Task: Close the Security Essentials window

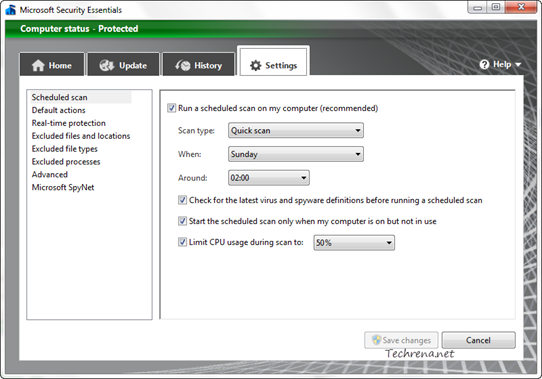Action: pos(521,7)
